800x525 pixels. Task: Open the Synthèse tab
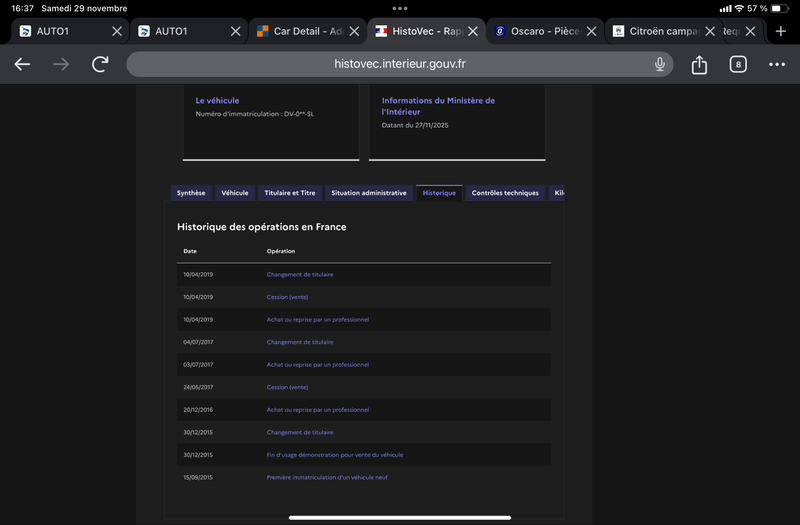coord(191,193)
